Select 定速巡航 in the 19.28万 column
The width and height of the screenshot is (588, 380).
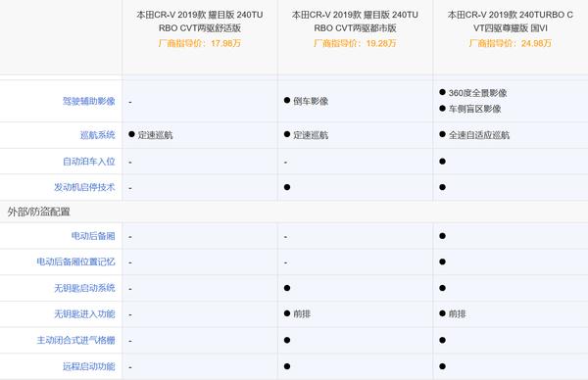coord(307,135)
